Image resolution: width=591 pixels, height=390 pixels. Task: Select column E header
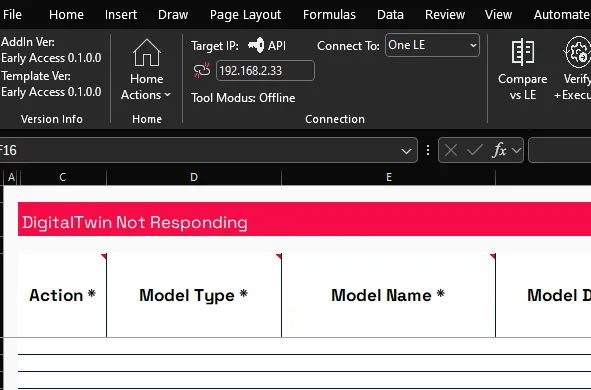click(x=389, y=177)
